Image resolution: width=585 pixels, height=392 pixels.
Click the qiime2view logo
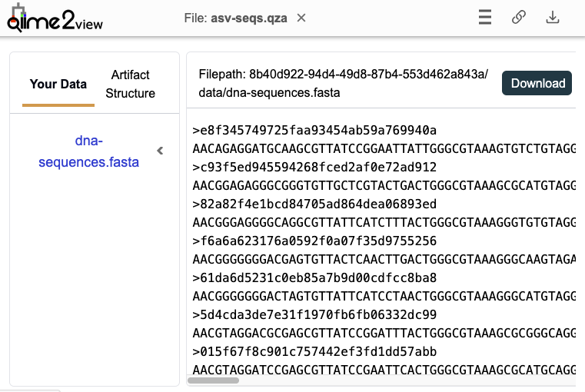coord(54,18)
